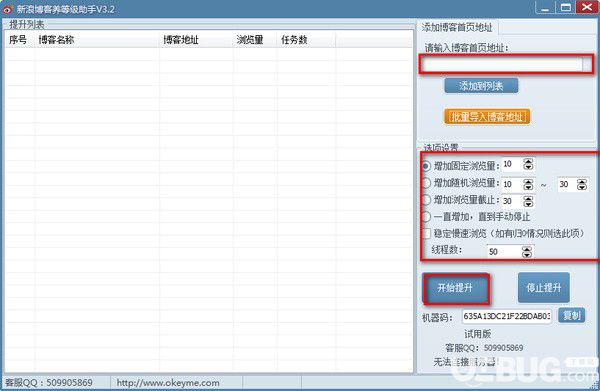600x391 pixels.
Task: Click the 任务数 column header
Action: 306,40
